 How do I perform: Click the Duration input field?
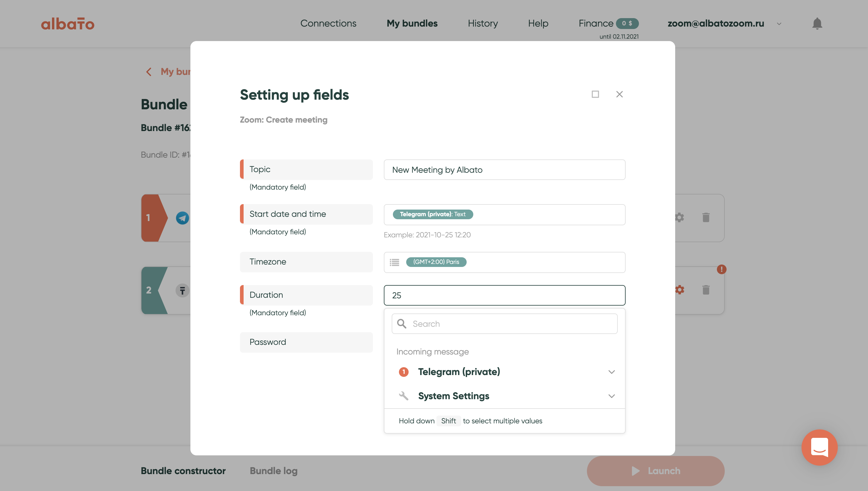504,295
